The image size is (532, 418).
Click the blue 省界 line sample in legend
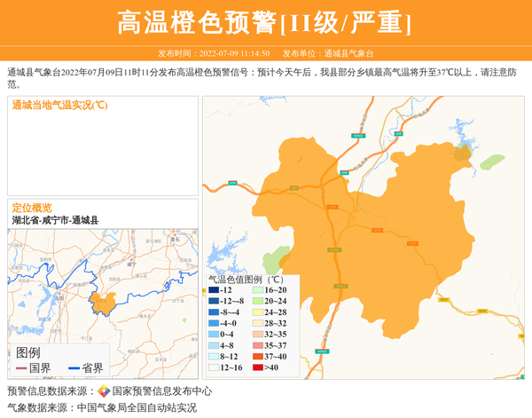tap(74, 368)
